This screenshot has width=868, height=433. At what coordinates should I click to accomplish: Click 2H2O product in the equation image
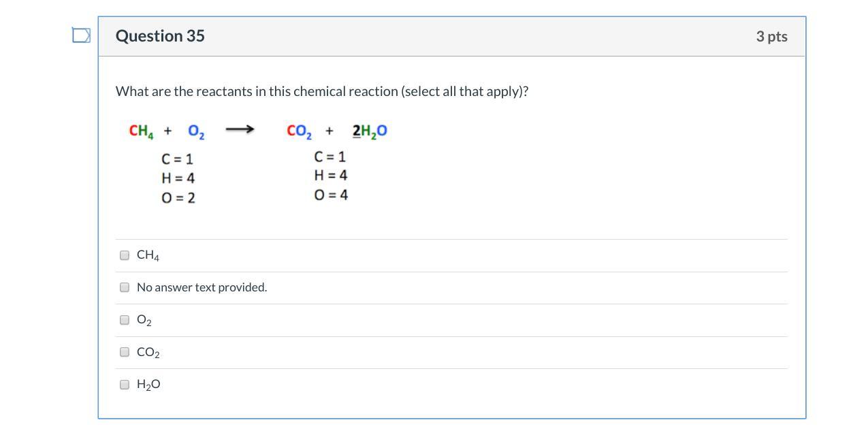370,131
